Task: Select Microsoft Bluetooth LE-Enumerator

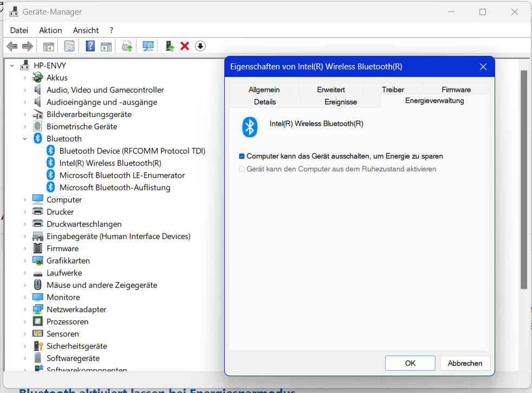Action: [122, 176]
